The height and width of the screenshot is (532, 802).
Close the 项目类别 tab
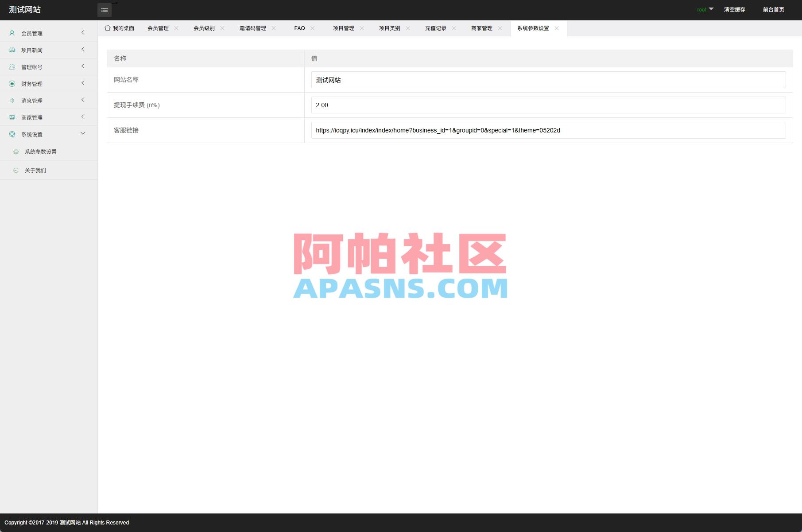(408, 28)
